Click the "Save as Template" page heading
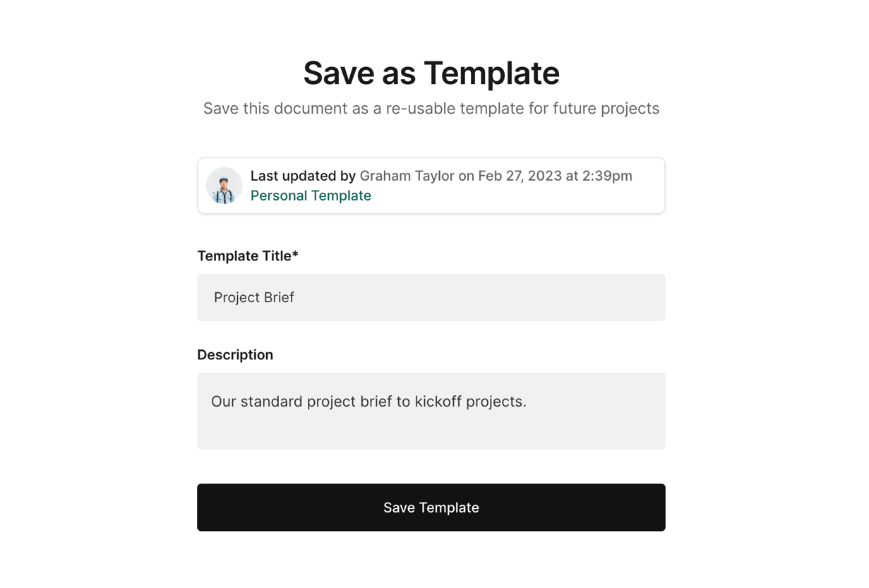The width and height of the screenshot is (869, 588). [431, 73]
